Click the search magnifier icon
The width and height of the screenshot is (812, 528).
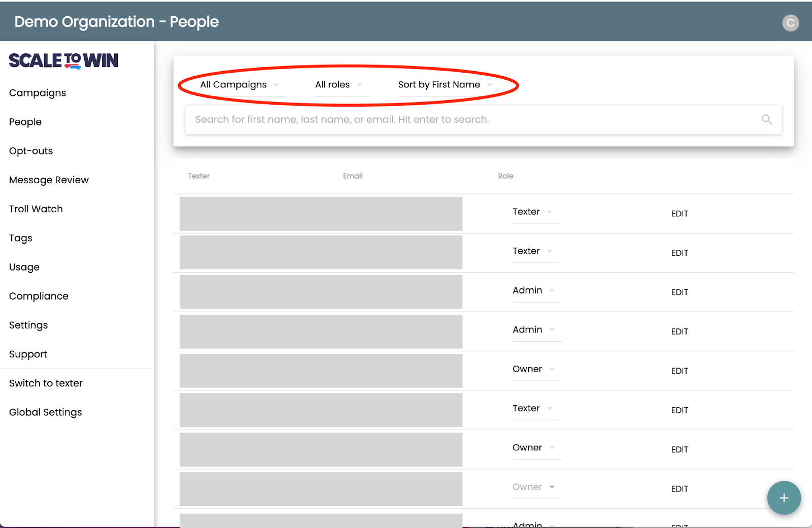[767, 119]
